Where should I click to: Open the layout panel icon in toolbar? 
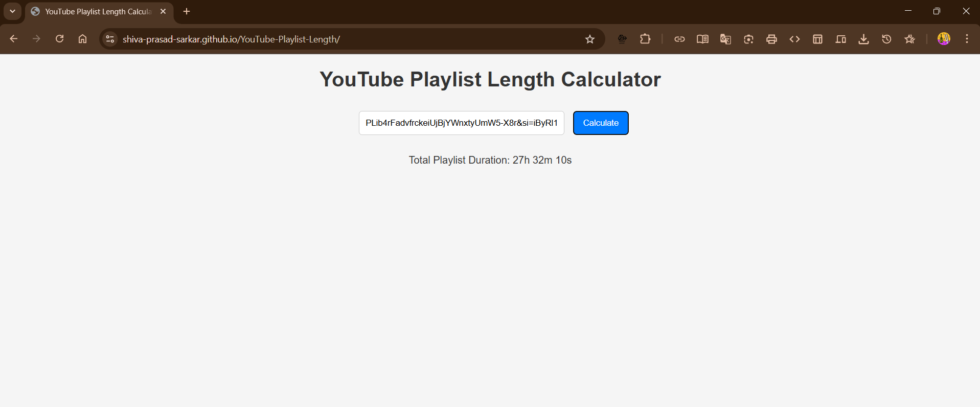(x=817, y=39)
